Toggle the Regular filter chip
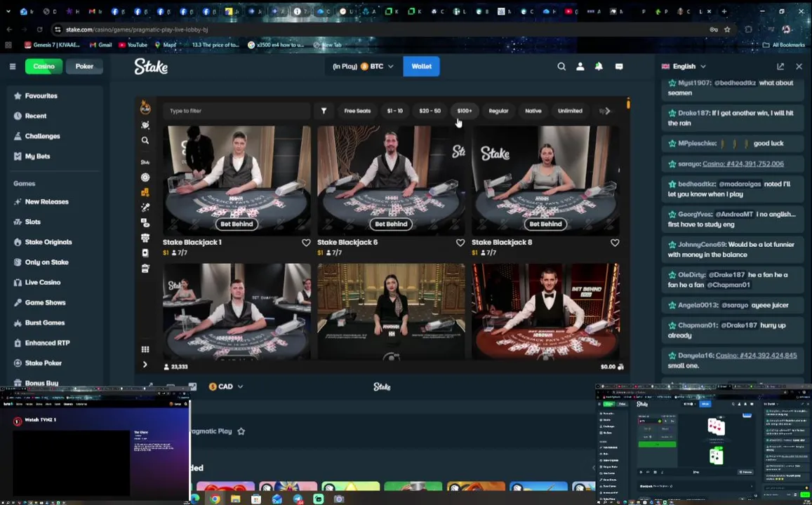Image resolution: width=812 pixels, height=505 pixels. pos(499,111)
